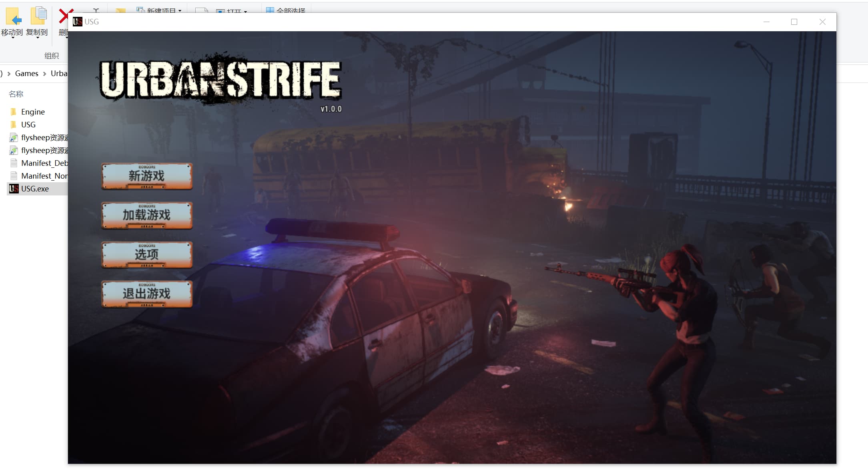The height and width of the screenshot is (471, 868).
Task: Expand the chevron before Games in breadcrumb
Action: (9, 74)
